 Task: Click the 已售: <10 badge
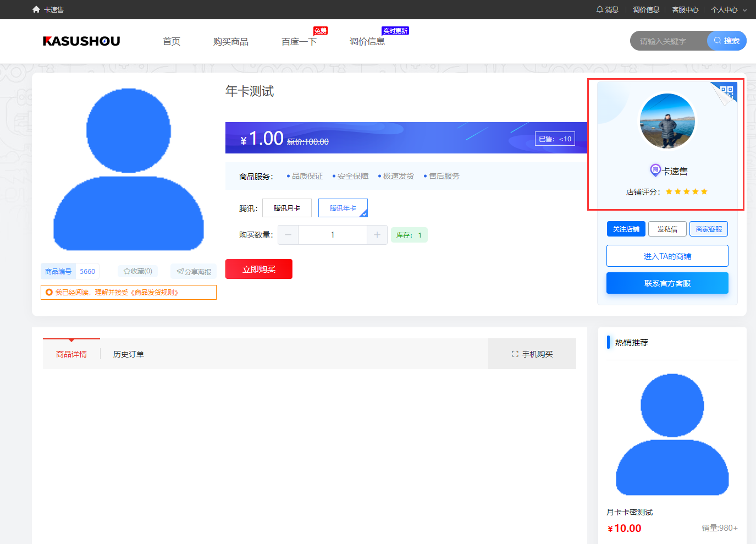coord(555,139)
